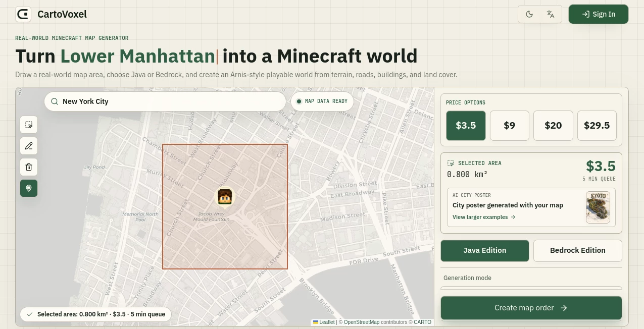Image resolution: width=644 pixels, height=329 pixels.
Task: Click the 5 MIN QUEUE text
Action: click(599, 179)
